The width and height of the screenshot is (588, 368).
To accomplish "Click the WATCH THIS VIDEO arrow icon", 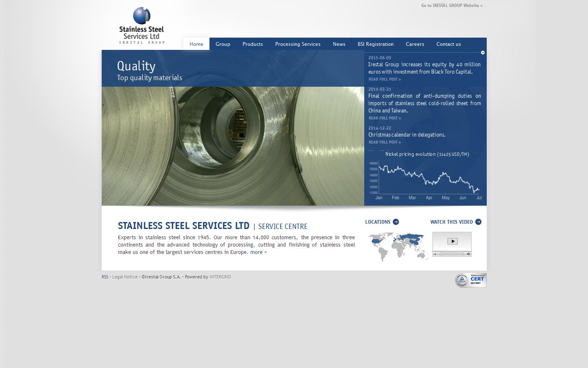I will click(x=478, y=222).
